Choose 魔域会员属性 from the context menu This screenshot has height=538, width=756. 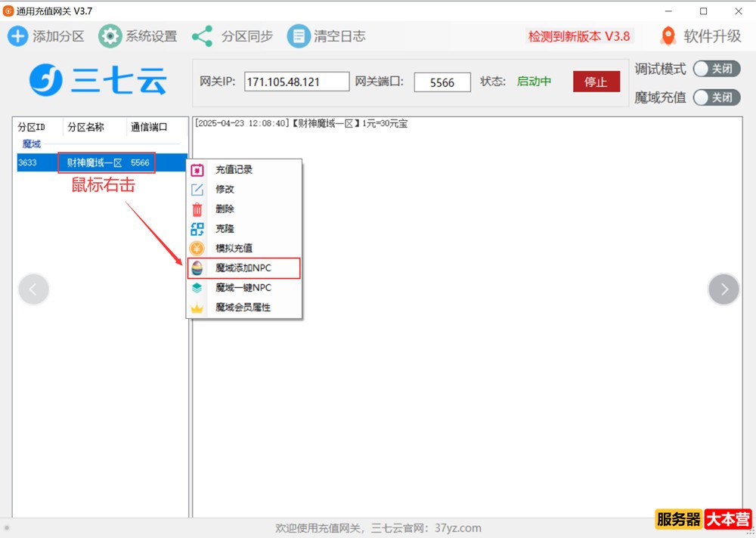tap(243, 308)
